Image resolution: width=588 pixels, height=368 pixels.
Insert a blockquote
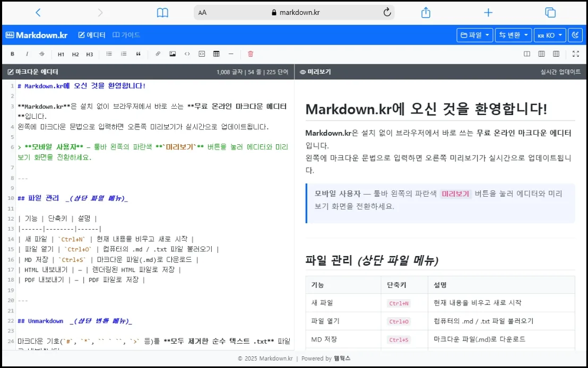[x=139, y=54]
